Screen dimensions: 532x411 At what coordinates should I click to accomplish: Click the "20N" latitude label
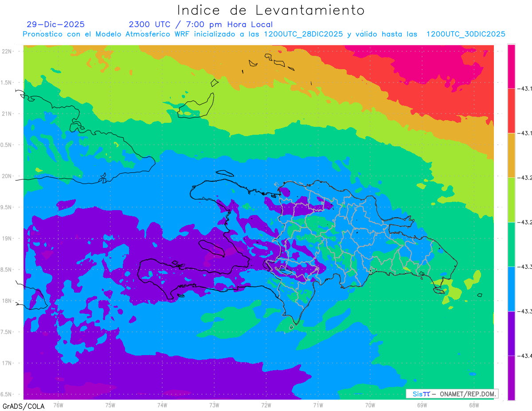6,176
